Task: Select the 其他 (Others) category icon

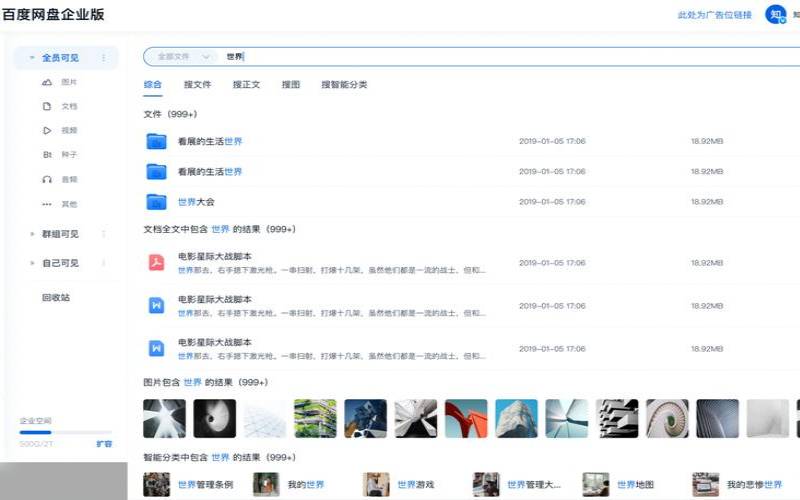Action: (x=47, y=204)
